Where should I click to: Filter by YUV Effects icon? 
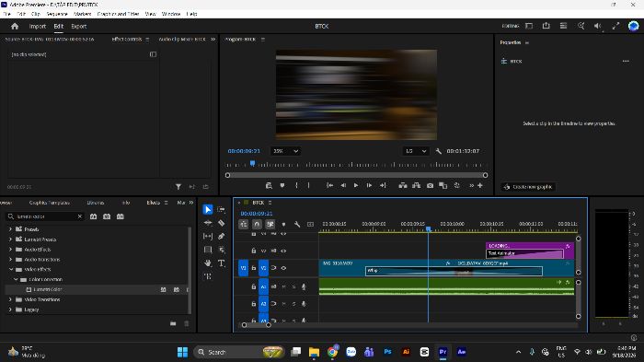tap(120, 216)
